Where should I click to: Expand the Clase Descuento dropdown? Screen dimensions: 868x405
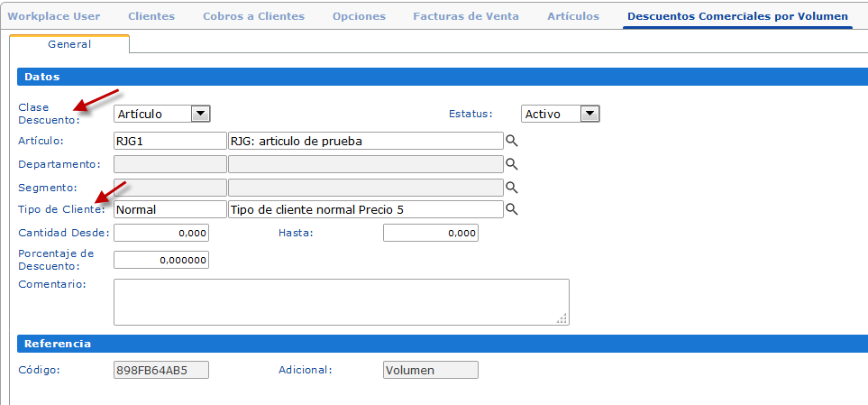coord(201,114)
